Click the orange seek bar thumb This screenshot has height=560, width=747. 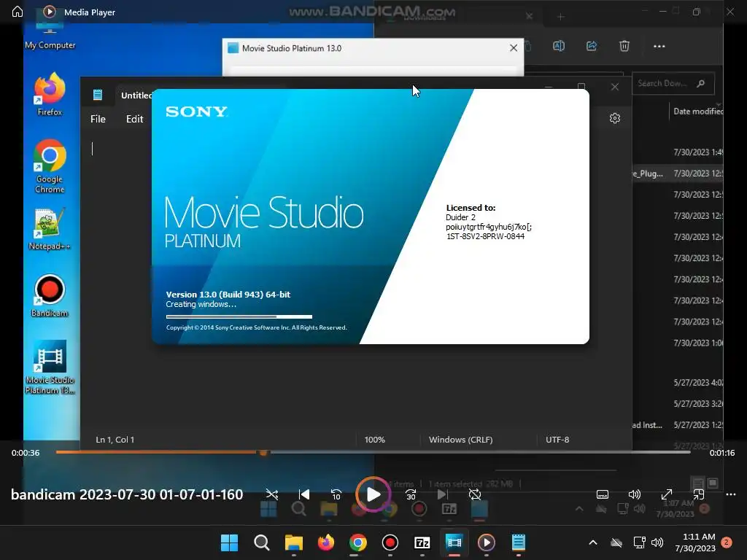coord(263,452)
